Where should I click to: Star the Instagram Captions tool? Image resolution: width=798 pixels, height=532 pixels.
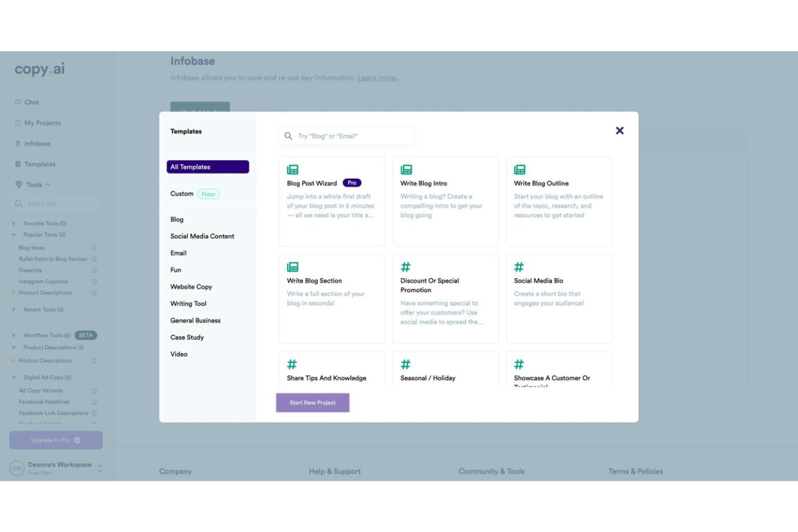pos(94,281)
